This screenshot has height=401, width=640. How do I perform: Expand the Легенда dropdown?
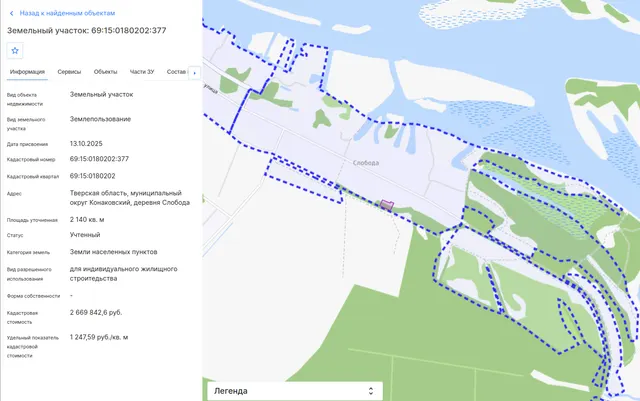coord(295,391)
